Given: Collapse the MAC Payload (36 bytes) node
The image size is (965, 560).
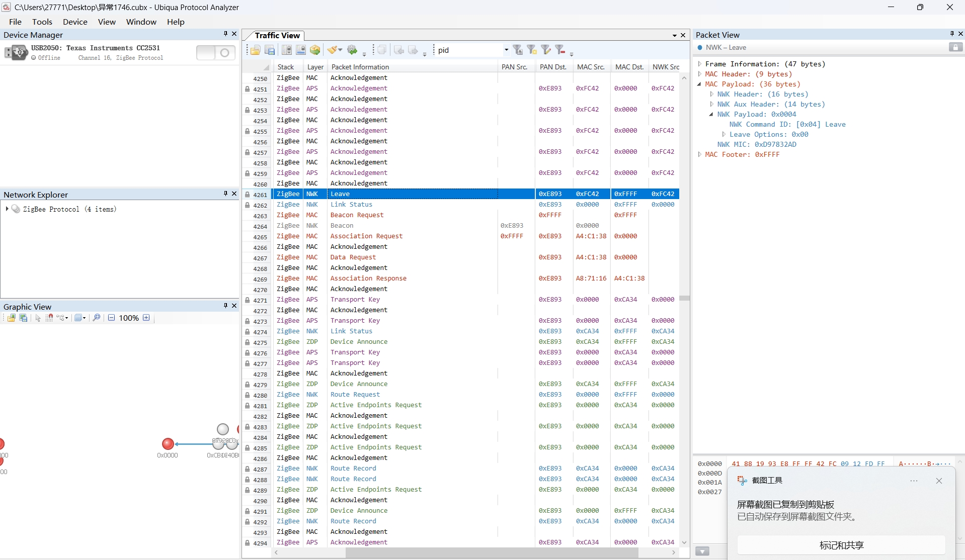Looking at the screenshot, I should tap(699, 84).
